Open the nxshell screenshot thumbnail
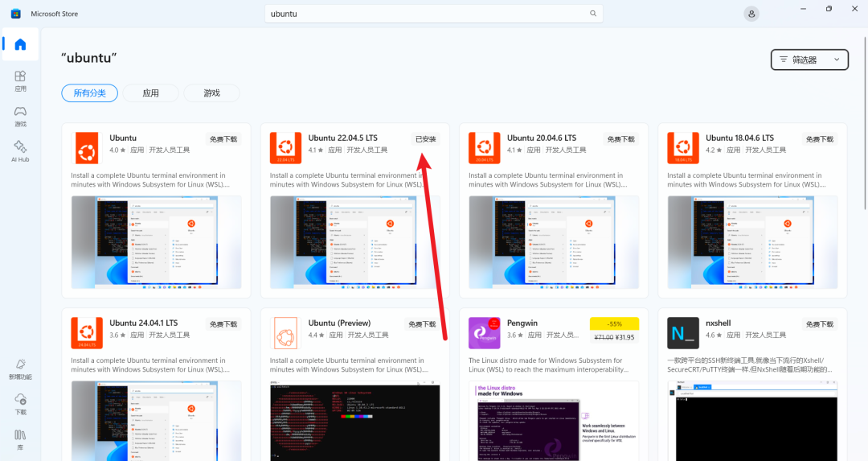Viewport: 868px width, 461px height. coord(752,421)
